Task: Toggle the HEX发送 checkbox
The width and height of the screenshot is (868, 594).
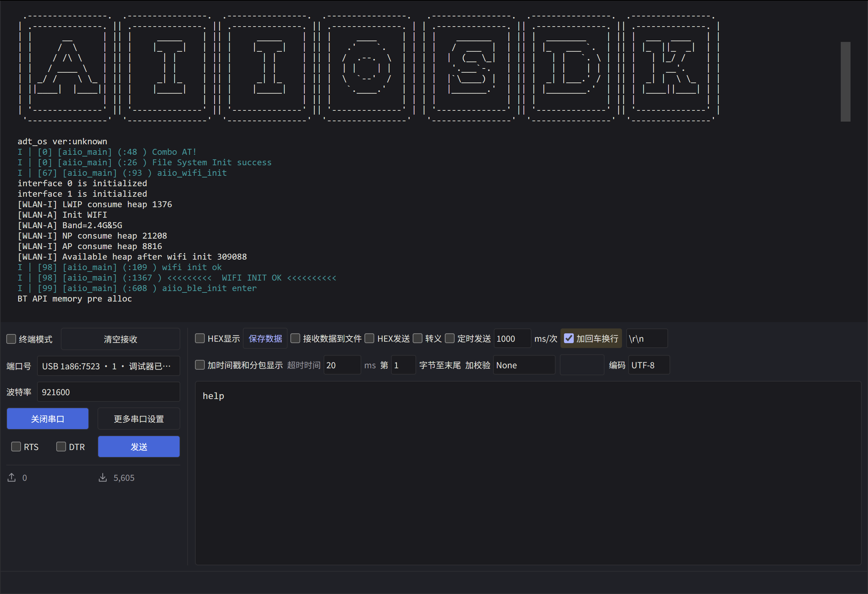Action: point(369,339)
